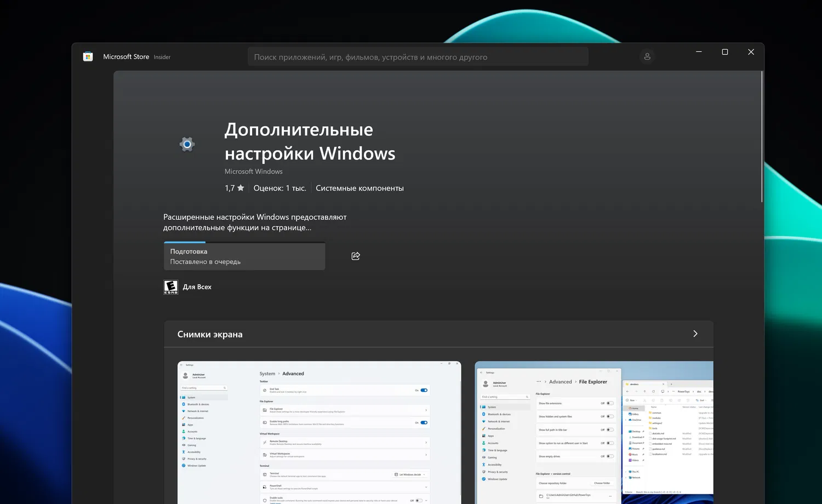The width and height of the screenshot is (822, 504).
Task: Close the Microsoft Store window
Action: (x=751, y=52)
